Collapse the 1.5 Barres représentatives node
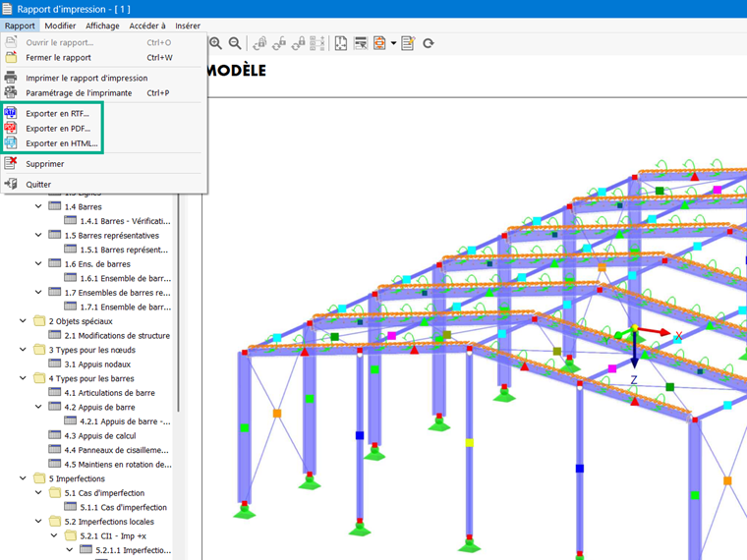Viewport: 747px width, 560px height. (38, 235)
